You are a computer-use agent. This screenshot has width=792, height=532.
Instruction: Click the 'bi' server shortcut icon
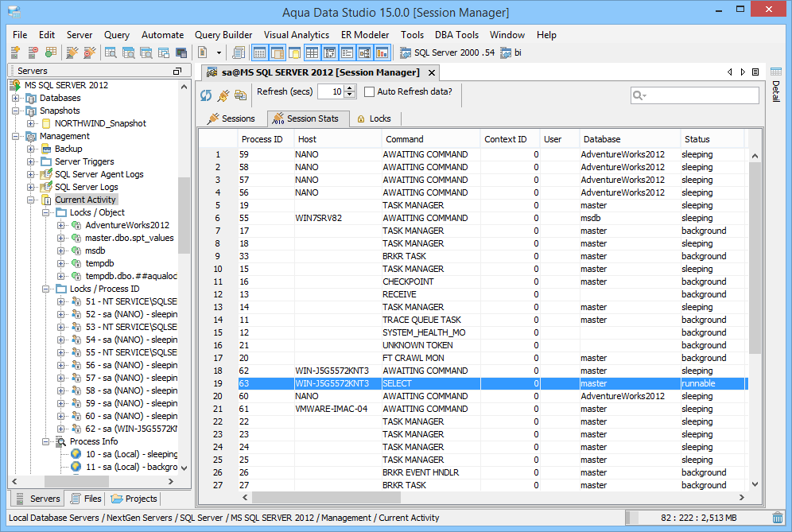506,52
